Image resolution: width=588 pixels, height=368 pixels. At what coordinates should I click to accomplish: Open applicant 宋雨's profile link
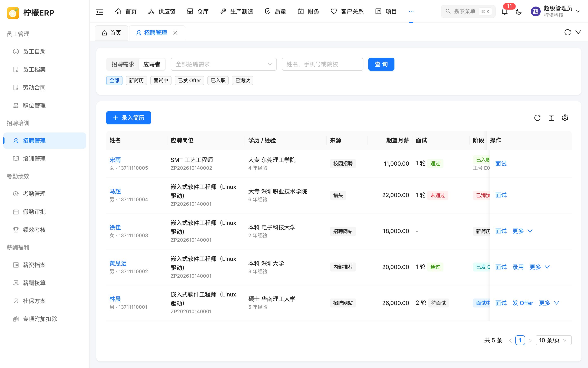pos(115,160)
